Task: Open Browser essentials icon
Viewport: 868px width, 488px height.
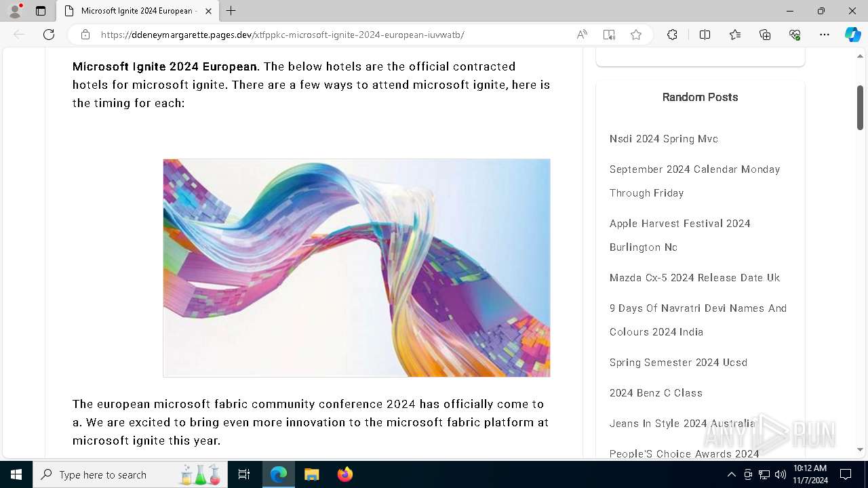Action: (x=795, y=35)
